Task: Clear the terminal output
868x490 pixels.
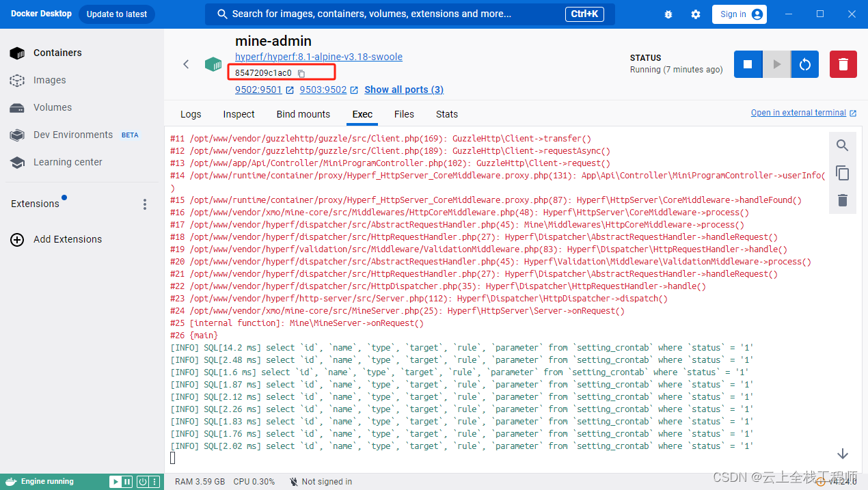Action: coord(843,200)
